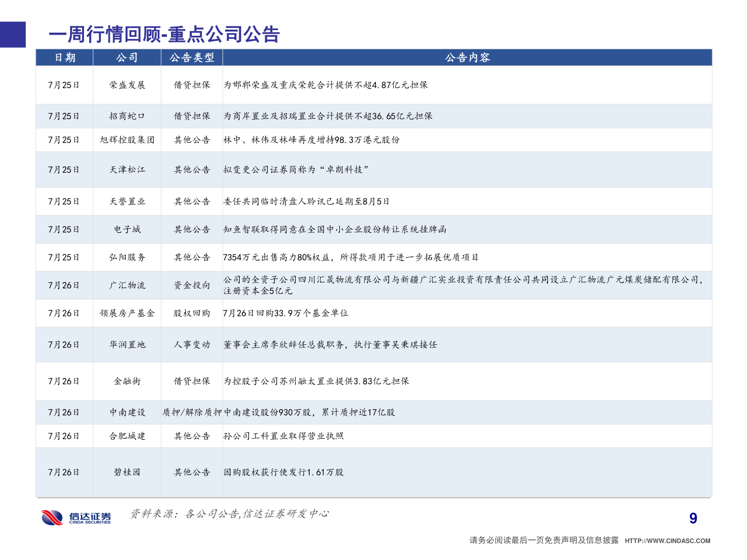Select the blue square decoration beside the title
The image size is (747, 560).
[x=12, y=34]
